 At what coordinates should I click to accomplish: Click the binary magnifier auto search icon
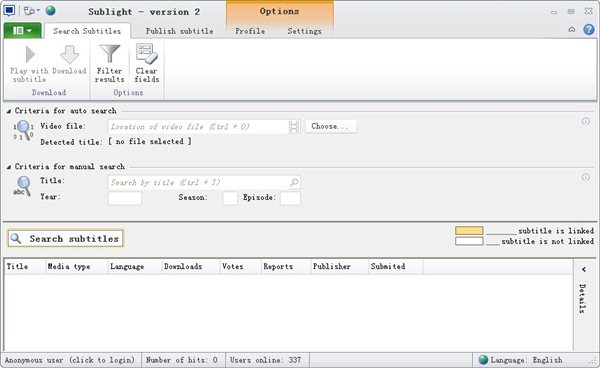tap(23, 130)
